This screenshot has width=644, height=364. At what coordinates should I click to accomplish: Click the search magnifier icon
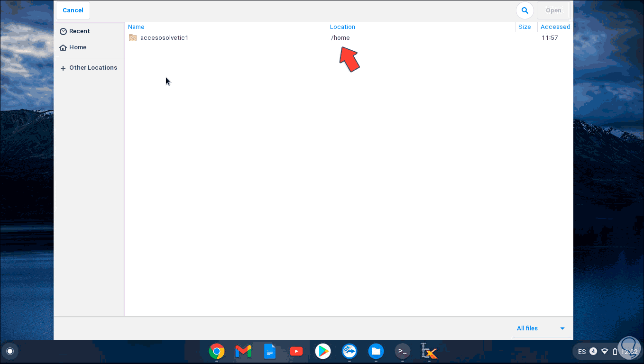click(524, 10)
